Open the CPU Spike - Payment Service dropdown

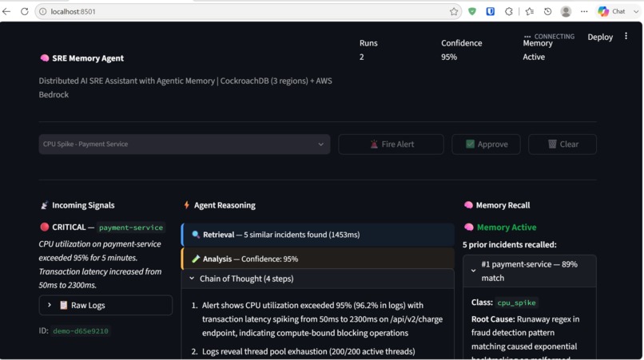[x=185, y=144]
